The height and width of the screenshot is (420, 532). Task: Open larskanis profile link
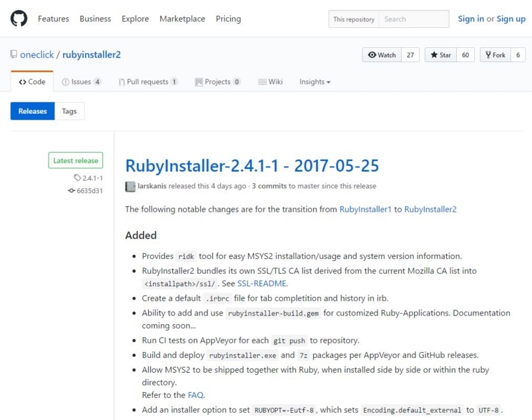pyautogui.click(x=152, y=186)
